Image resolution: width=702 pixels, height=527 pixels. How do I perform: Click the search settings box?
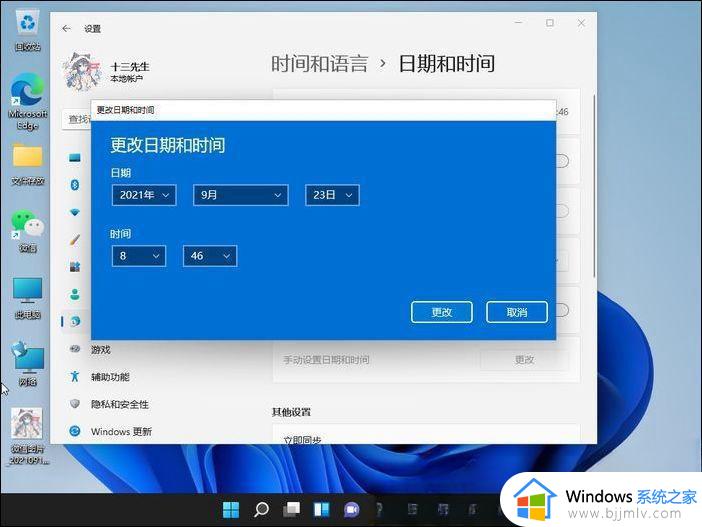[x=77, y=119]
